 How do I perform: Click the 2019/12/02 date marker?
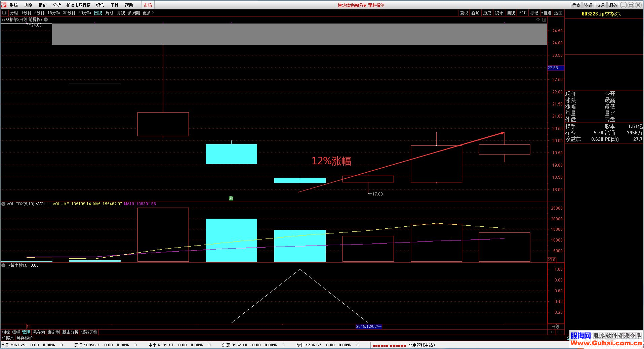[369, 326]
